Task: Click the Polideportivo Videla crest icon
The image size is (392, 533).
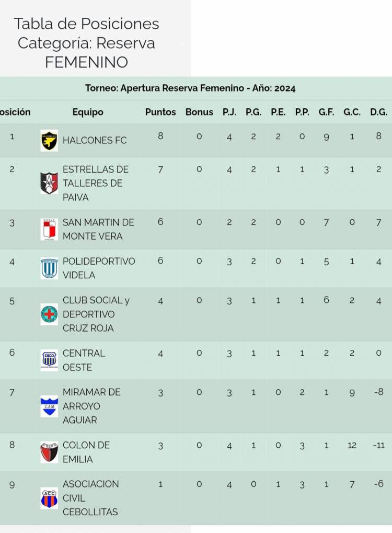Action: 49,268
